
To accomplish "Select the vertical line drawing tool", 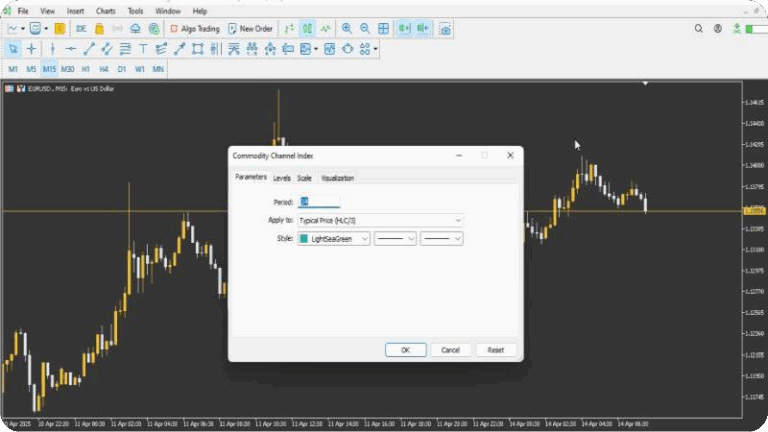I will (x=52, y=48).
